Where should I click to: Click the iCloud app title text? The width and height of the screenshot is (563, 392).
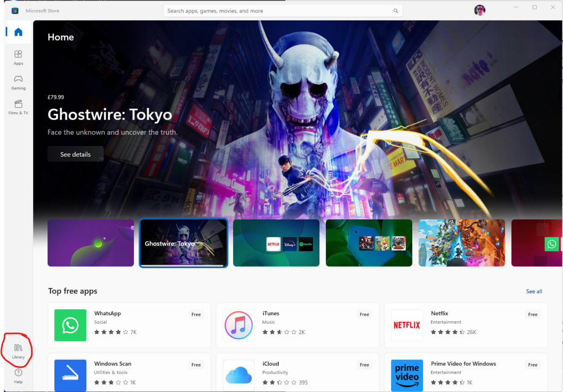(x=271, y=364)
